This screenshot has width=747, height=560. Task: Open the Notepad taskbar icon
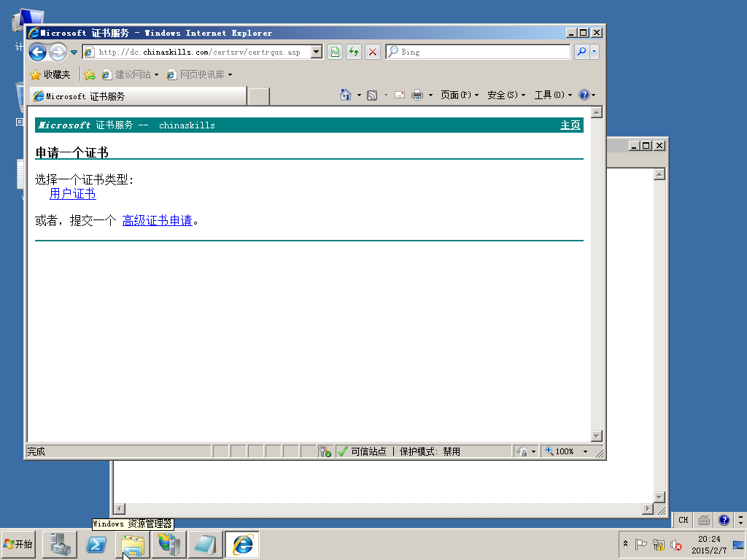tap(205, 544)
